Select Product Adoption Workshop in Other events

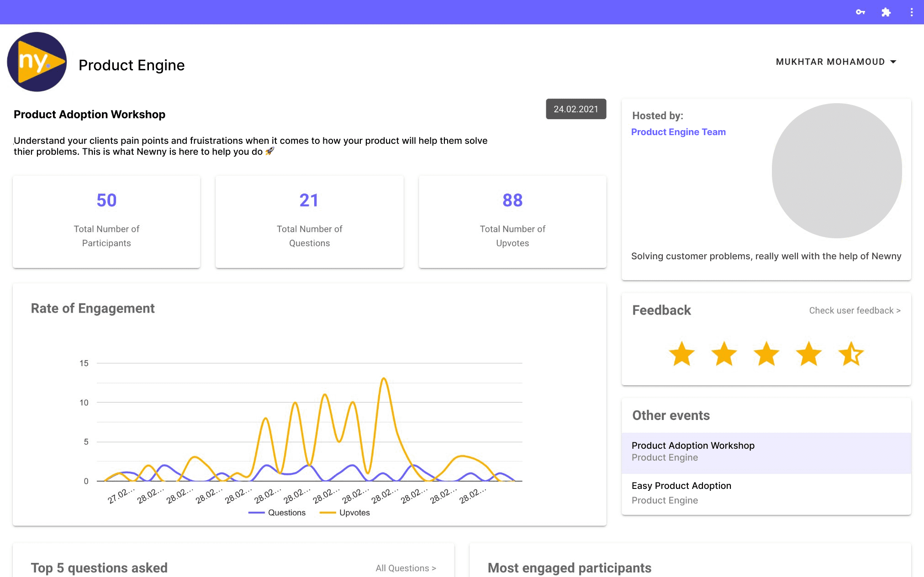[766, 453]
